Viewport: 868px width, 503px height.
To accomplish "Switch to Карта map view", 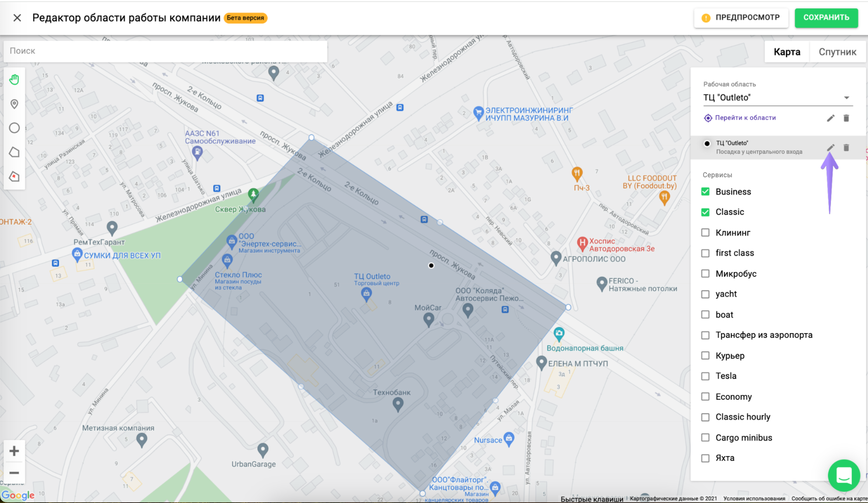I will 787,52.
